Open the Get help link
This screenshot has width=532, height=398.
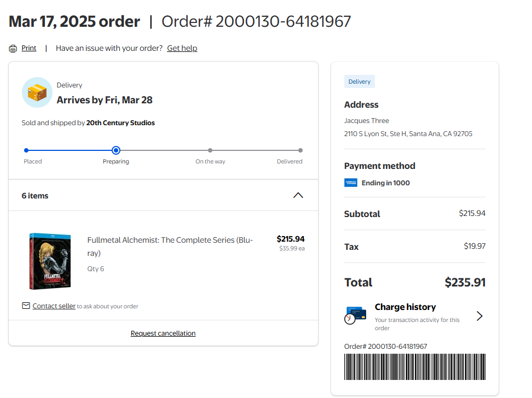point(182,48)
